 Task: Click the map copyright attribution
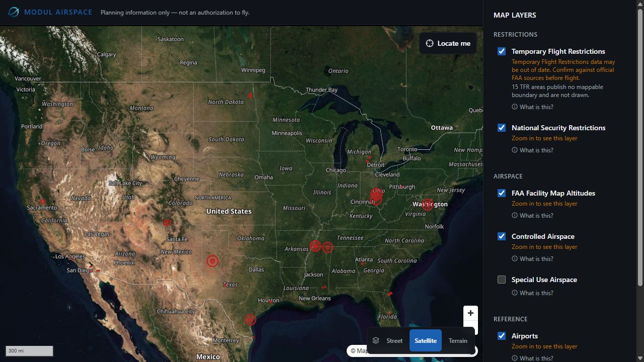pyautogui.click(x=358, y=351)
